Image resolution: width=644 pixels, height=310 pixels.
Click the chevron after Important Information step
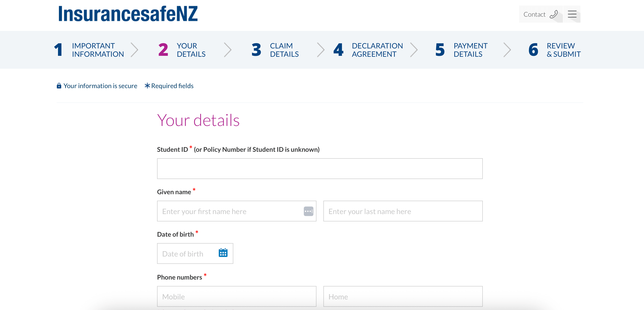[134, 50]
